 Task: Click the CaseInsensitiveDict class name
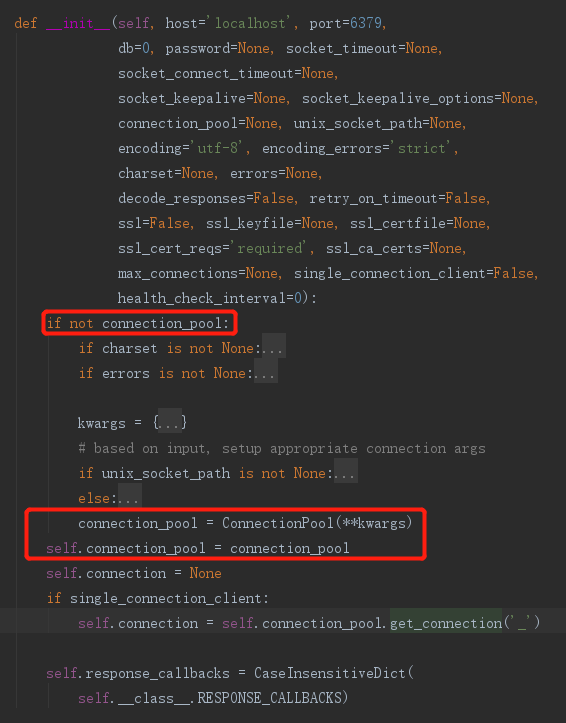330,673
